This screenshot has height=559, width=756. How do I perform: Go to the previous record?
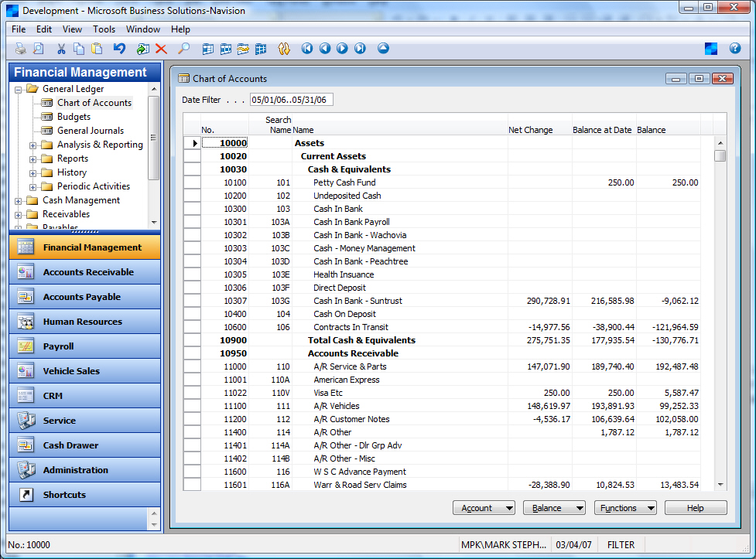pos(325,48)
